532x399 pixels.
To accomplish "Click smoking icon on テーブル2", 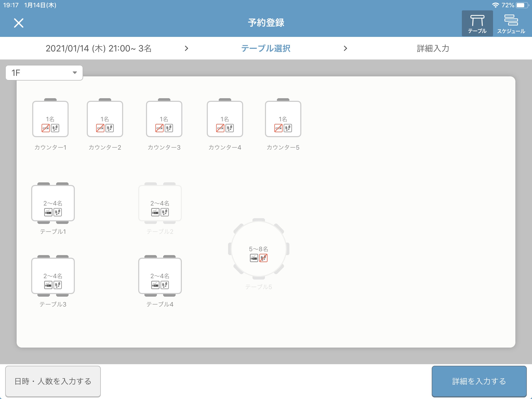I will point(155,212).
